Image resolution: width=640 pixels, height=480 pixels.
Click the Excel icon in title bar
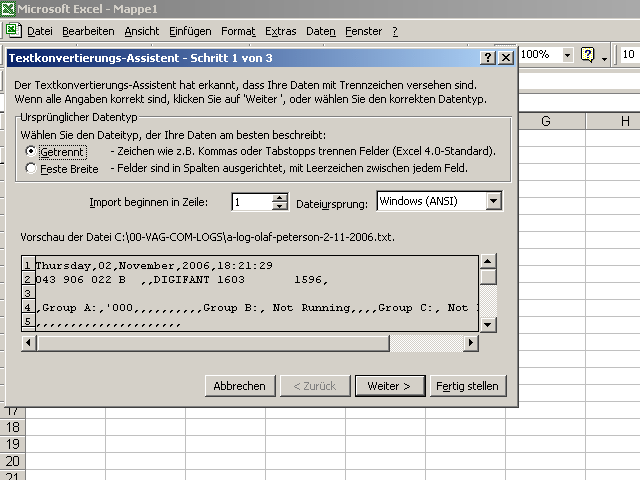[8, 9]
